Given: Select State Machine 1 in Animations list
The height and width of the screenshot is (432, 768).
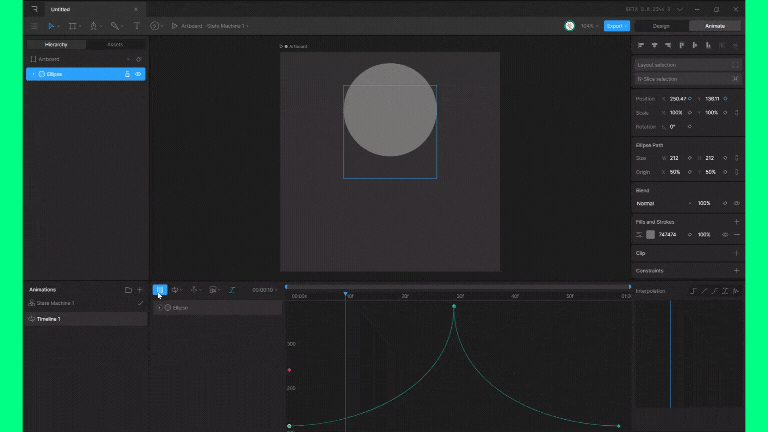Looking at the screenshot, I should point(56,303).
